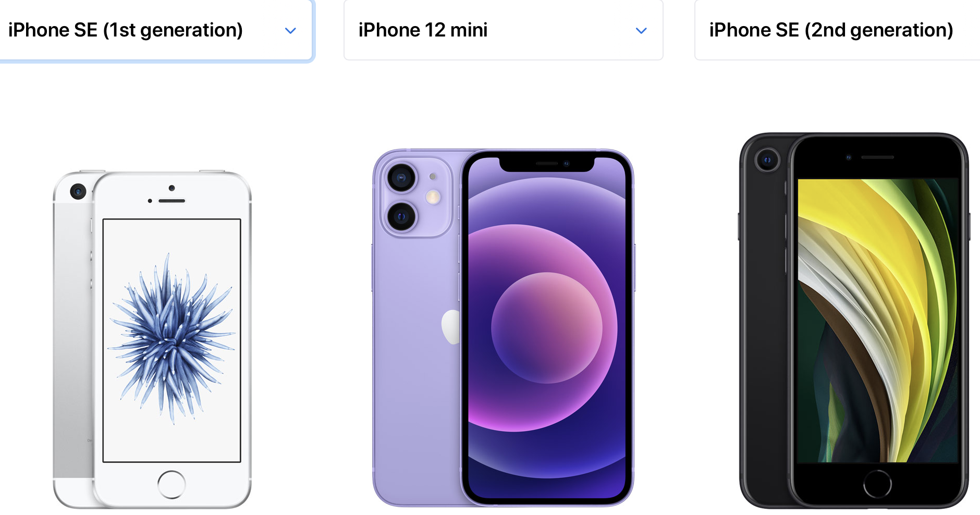Tap the home button on white iPhone SE
Screen dimensions: 980x515
[x=171, y=484]
